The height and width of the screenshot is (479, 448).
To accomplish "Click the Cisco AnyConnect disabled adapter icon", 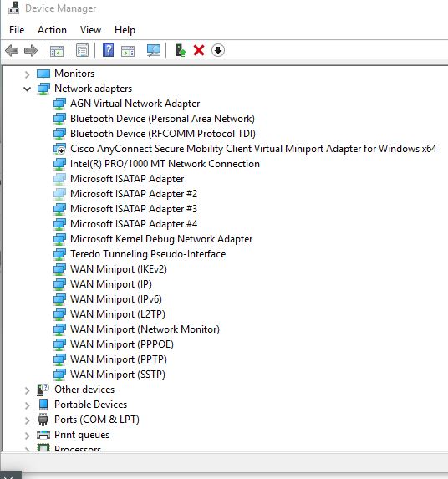I will click(59, 149).
